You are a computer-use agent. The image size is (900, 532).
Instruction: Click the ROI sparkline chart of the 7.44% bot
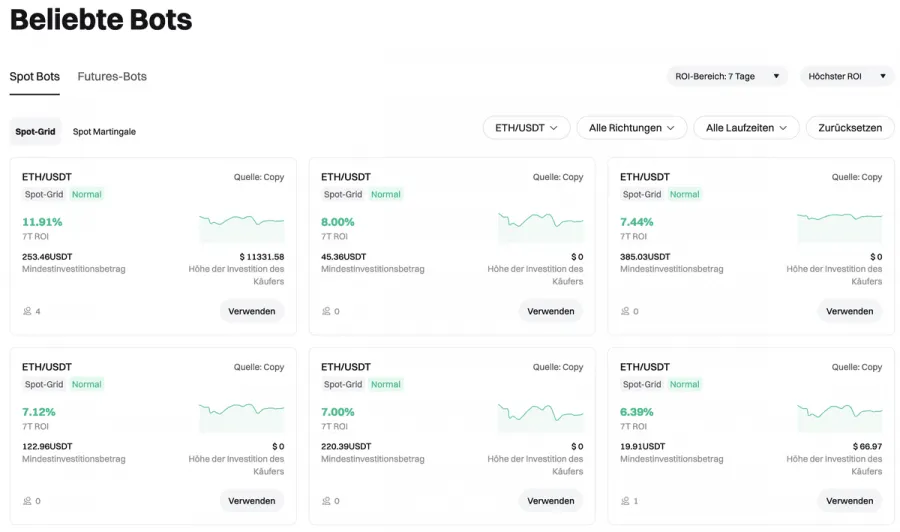tap(840, 228)
